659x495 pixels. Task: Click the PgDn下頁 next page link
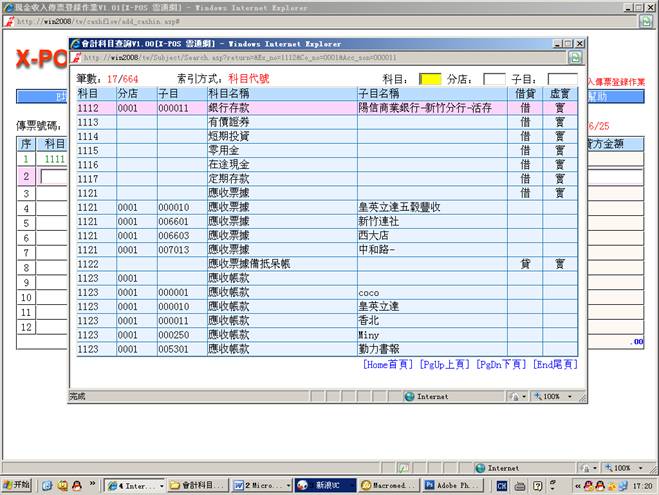[x=500, y=365]
